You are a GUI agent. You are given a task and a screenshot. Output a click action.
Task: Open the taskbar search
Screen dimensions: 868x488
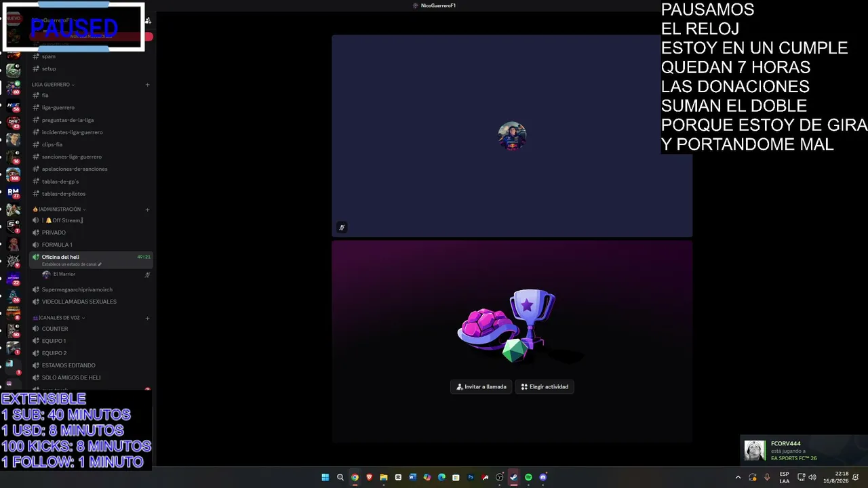coord(340,477)
